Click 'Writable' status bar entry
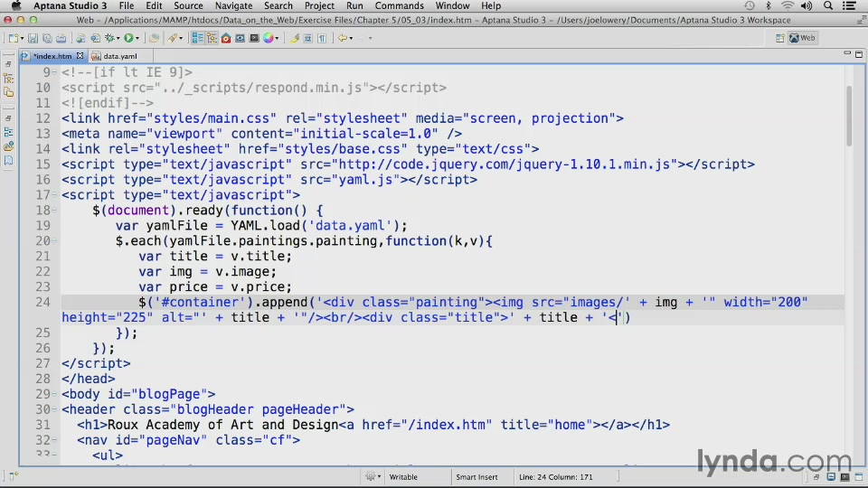This screenshot has height=488, width=868. 403,477
